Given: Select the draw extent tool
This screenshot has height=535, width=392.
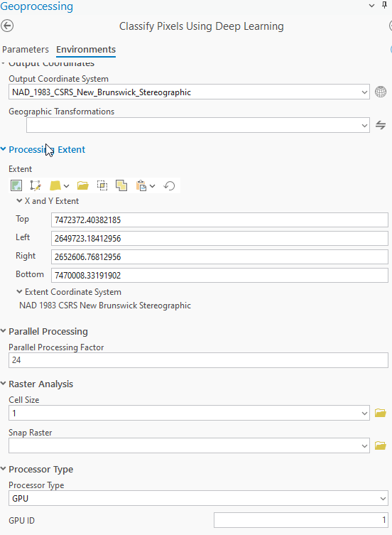Looking at the screenshot, I should click(36, 185).
